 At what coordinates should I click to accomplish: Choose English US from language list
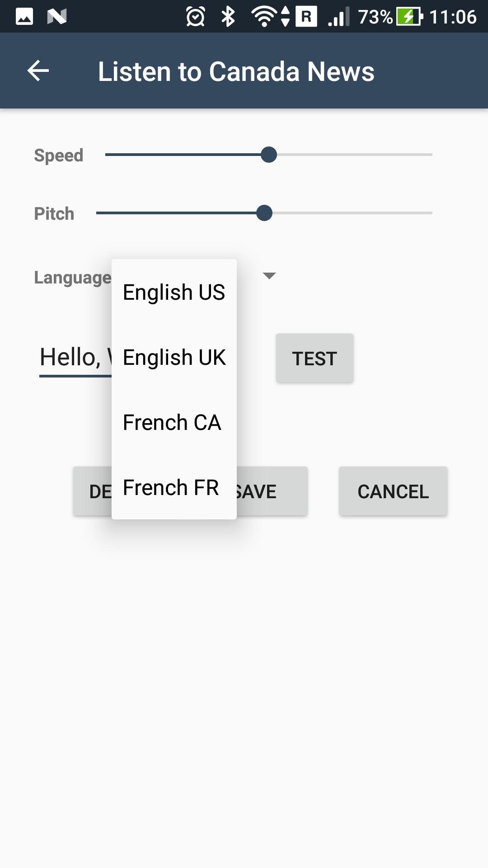pos(174,292)
